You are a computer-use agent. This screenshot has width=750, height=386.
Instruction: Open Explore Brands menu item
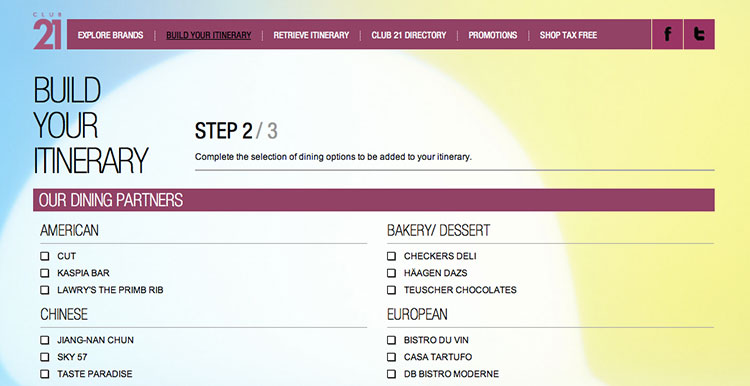point(110,35)
